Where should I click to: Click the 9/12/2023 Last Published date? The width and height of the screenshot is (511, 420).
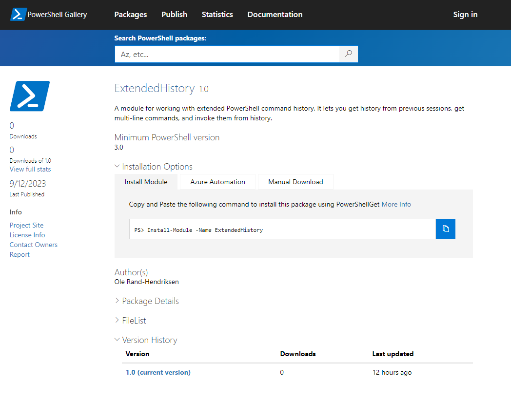[x=28, y=184]
